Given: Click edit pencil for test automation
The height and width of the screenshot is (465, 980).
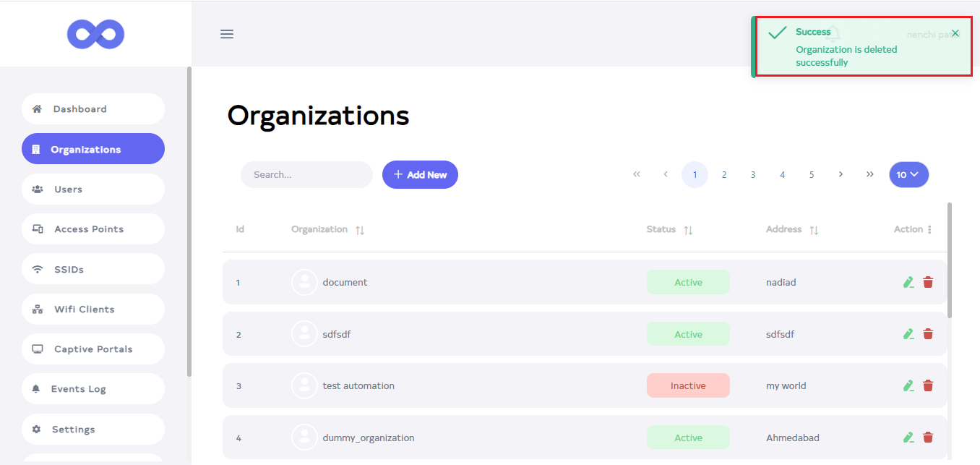Looking at the screenshot, I should (908, 385).
